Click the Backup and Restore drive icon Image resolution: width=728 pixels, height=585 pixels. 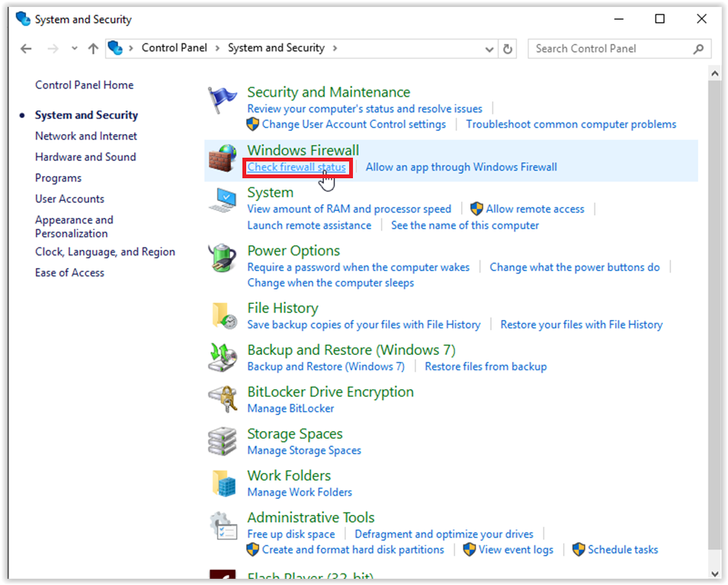click(x=223, y=357)
